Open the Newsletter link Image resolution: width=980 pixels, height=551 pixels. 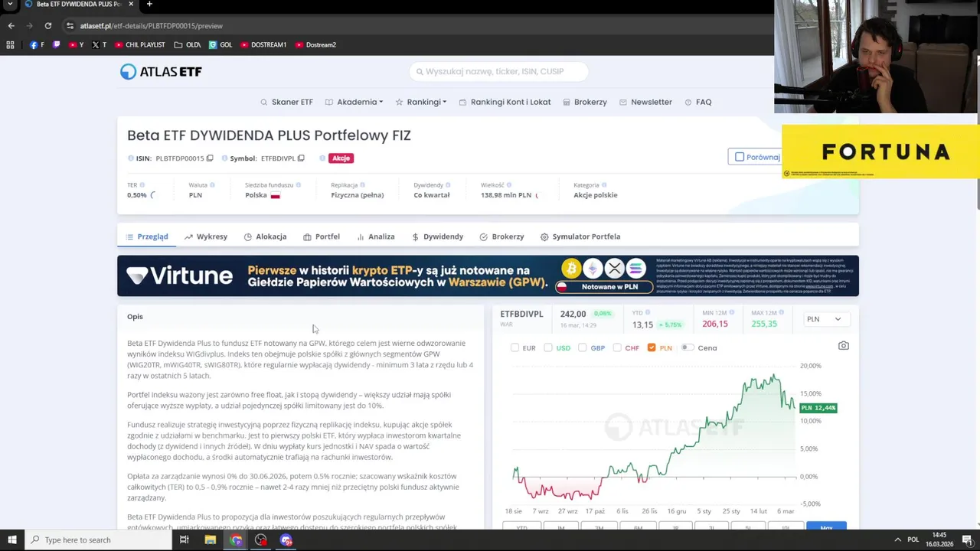(x=645, y=102)
